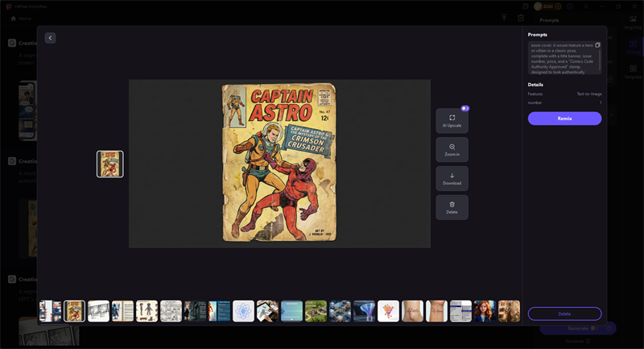Click the outlined Delete button at bottom right
Viewport: 644px width, 349px height.
[x=564, y=314]
